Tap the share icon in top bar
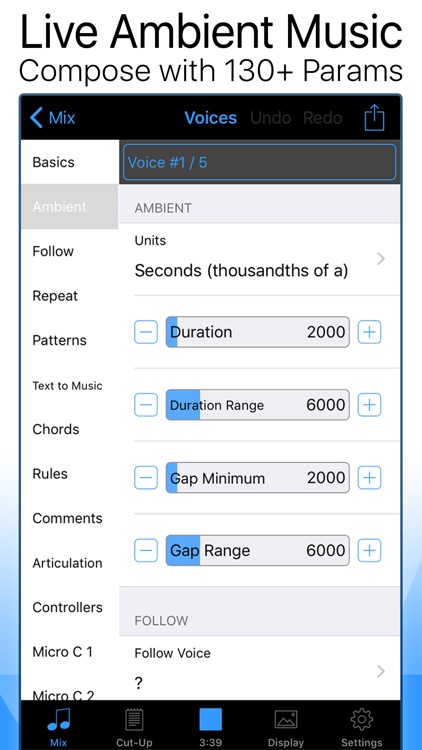Screen dimensions: 422x750 (374, 118)
